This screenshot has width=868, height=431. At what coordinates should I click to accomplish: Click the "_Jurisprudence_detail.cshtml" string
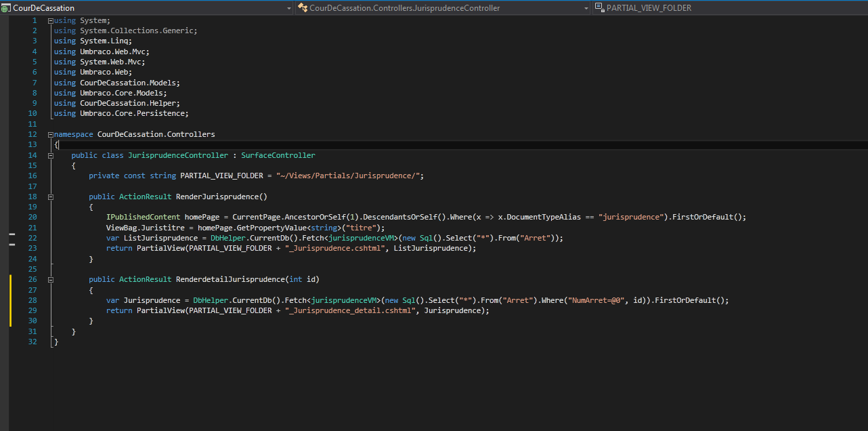tap(350, 310)
